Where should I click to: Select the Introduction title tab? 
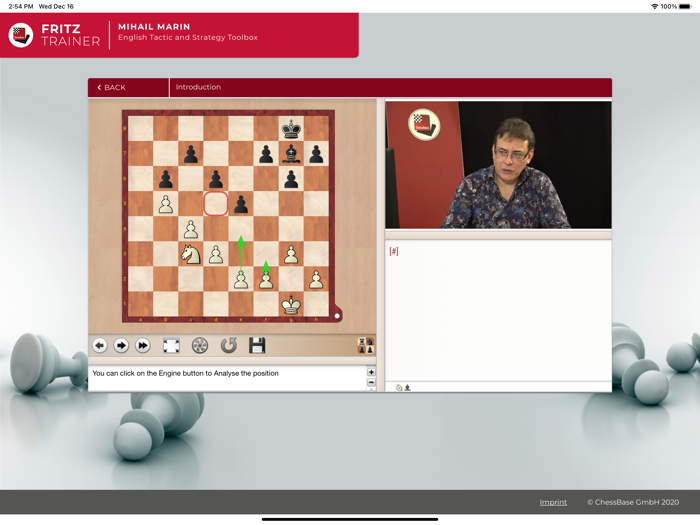click(x=198, y=87)
